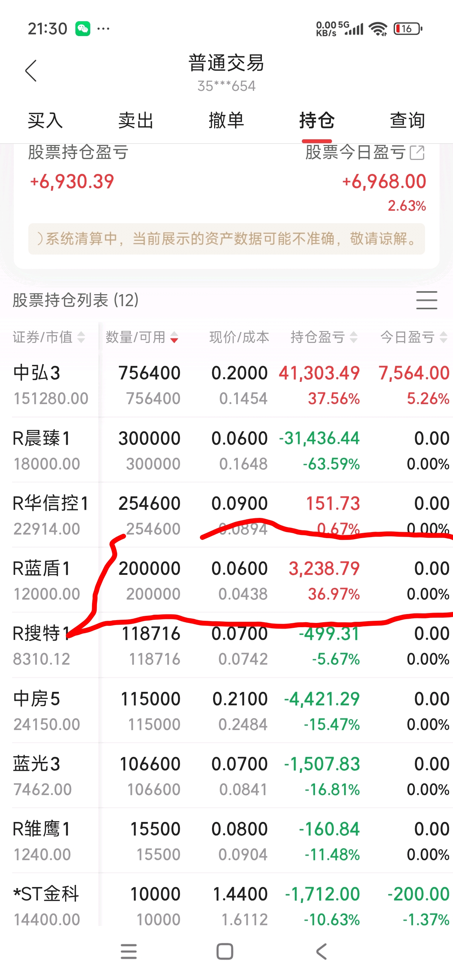
Task: Tap the back arrow in the header
Action: pyautogui.click(x=31, y=71)
